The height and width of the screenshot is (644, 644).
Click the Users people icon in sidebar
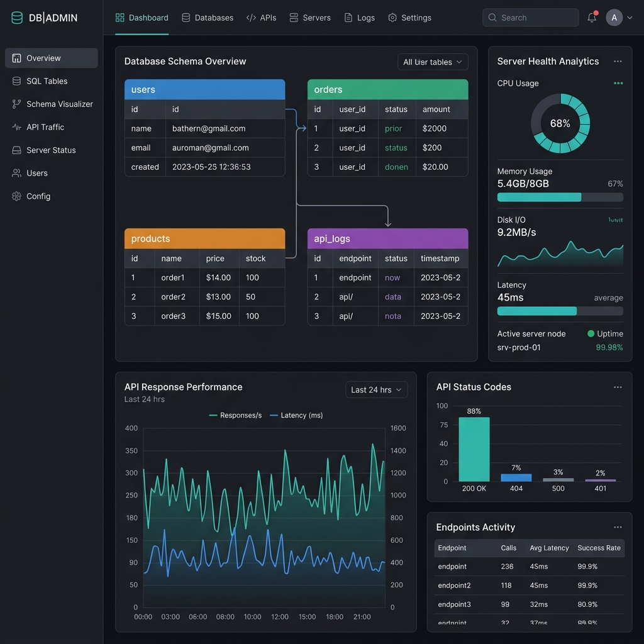(x=16, y=174)
